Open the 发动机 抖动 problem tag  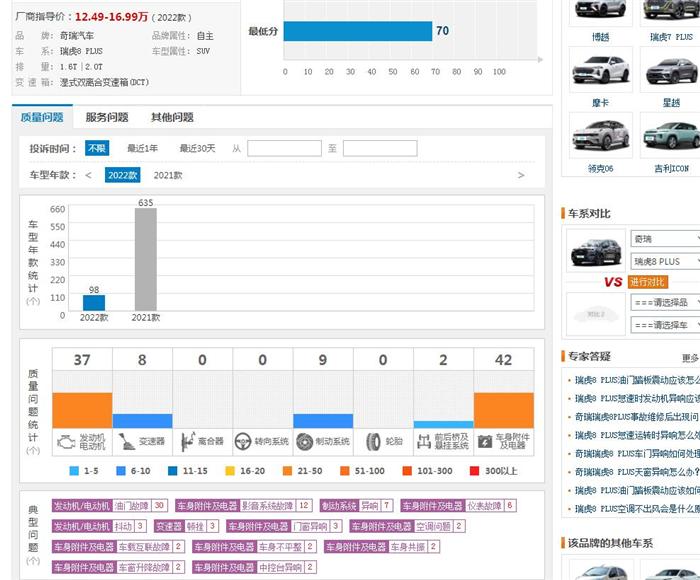(99, 526)
